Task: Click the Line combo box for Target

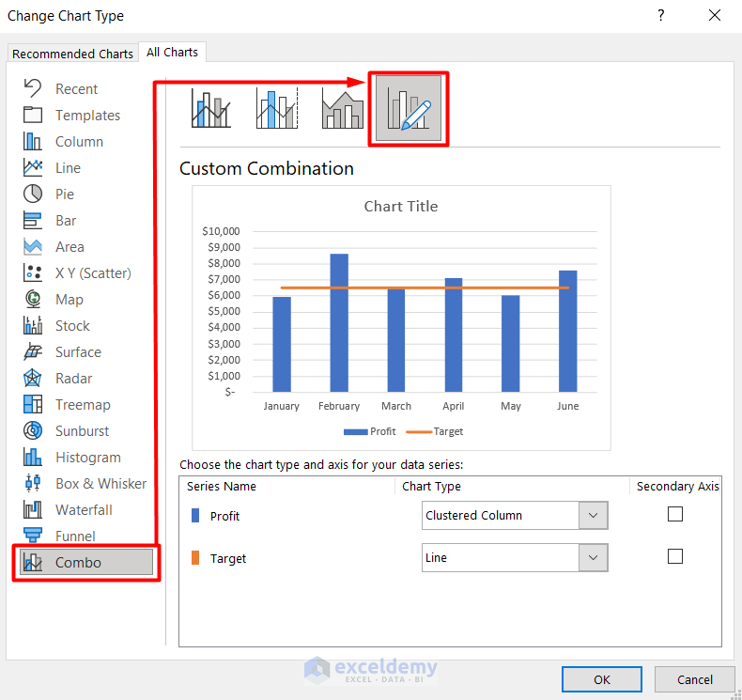Action: [x=515, y=557]
